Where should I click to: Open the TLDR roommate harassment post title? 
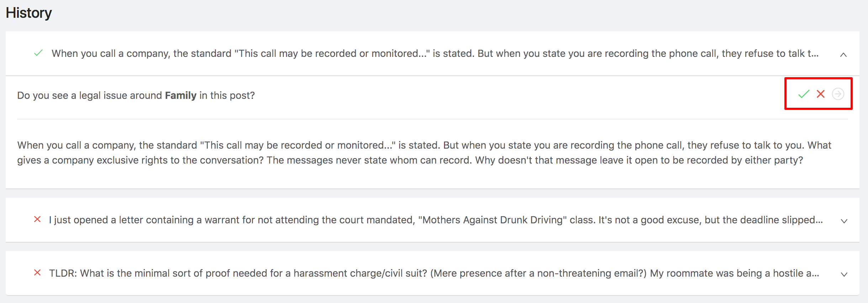(434, 273)
